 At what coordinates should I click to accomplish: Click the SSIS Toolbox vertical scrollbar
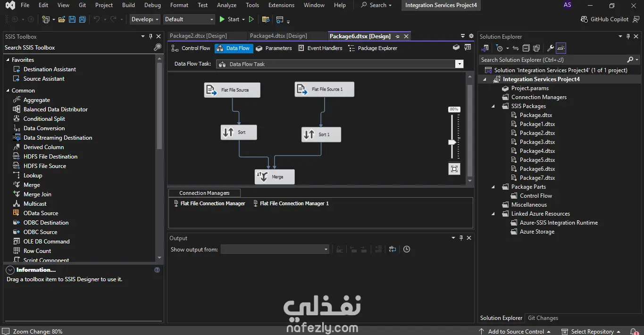[x=159, y=106]
